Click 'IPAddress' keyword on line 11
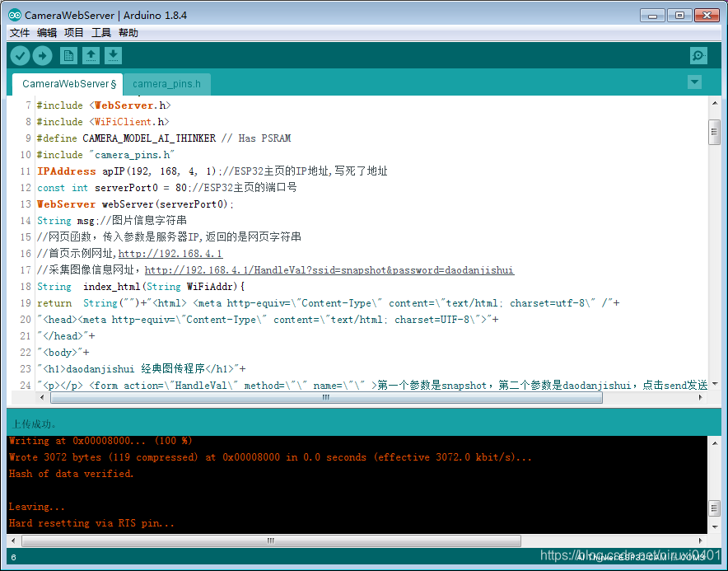This screenshot has width=728, height=571. click(67, 171)
